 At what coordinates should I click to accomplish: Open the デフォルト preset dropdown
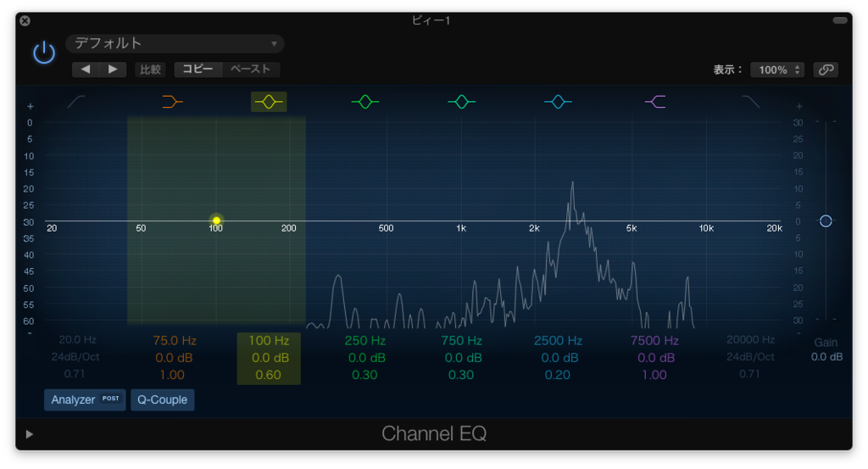[175, 43]
